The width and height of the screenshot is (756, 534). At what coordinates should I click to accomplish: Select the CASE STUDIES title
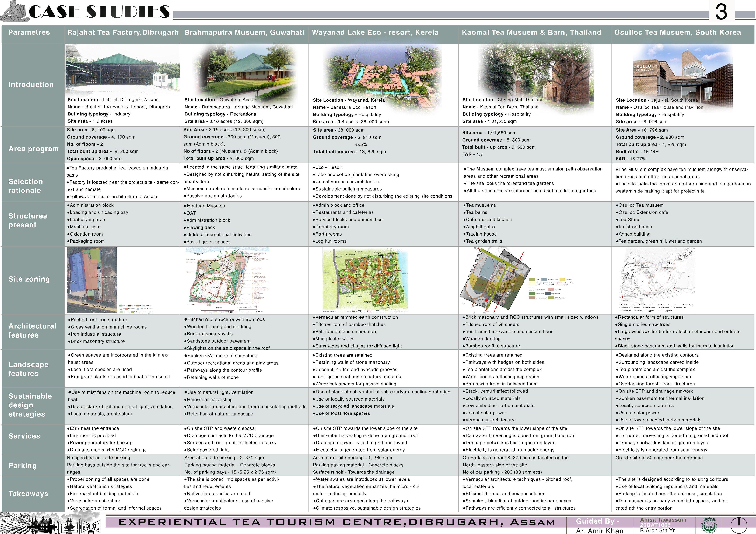(99, 12)
